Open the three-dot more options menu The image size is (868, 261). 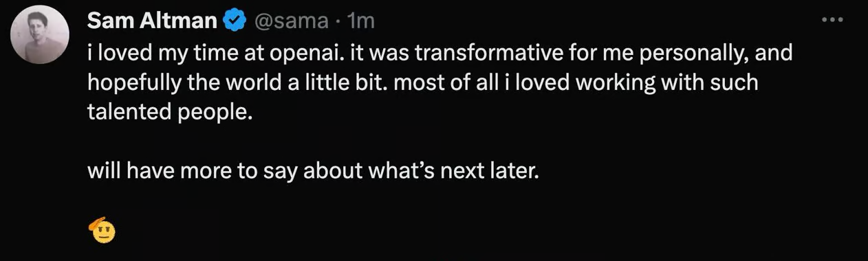point(832,20)
